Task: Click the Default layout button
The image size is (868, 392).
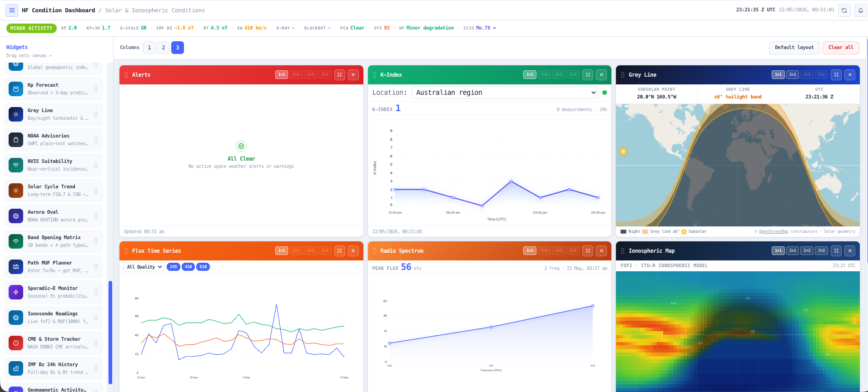Action: pos(794,48)
